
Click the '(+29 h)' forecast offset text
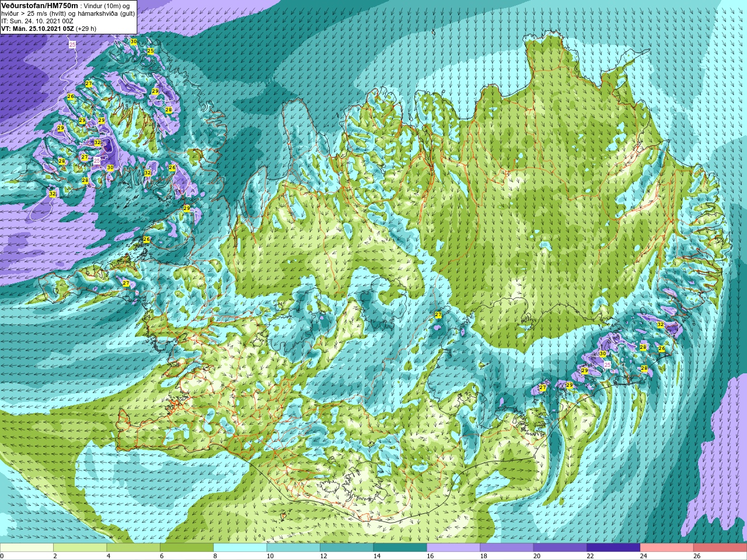pyautogui.click(x=86, y=28)
